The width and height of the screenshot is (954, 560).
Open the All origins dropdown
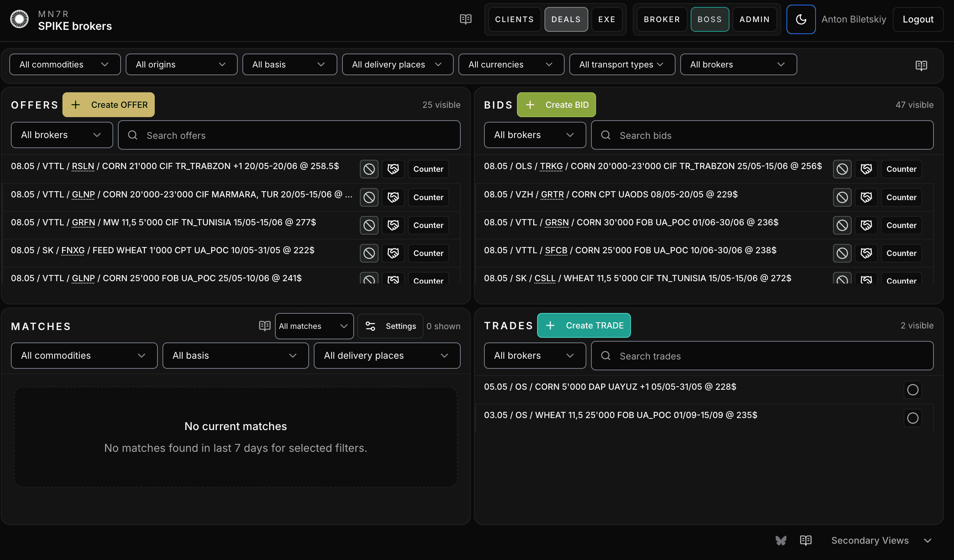coord(181,64)
